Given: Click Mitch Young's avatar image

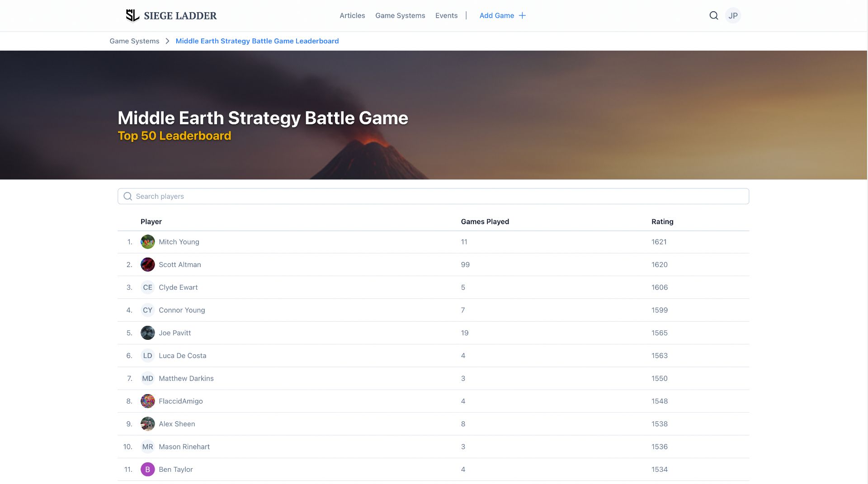Looking at the screenshot, I should tap(147, 242).
